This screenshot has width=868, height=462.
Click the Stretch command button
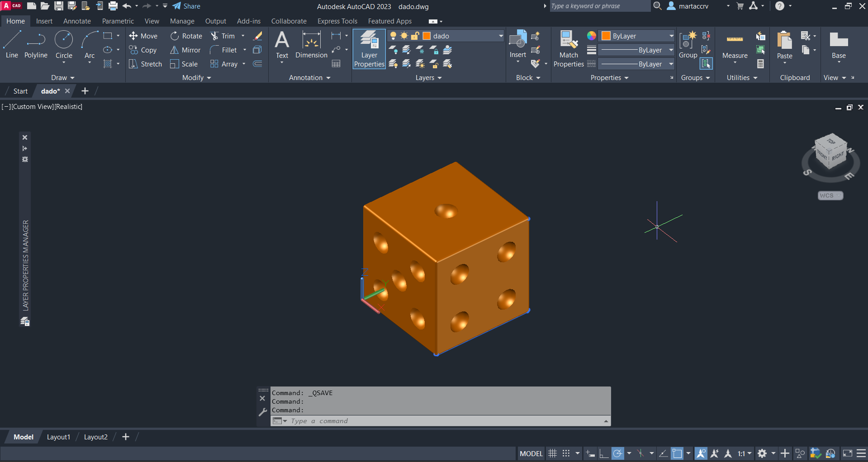click(145, 64)
